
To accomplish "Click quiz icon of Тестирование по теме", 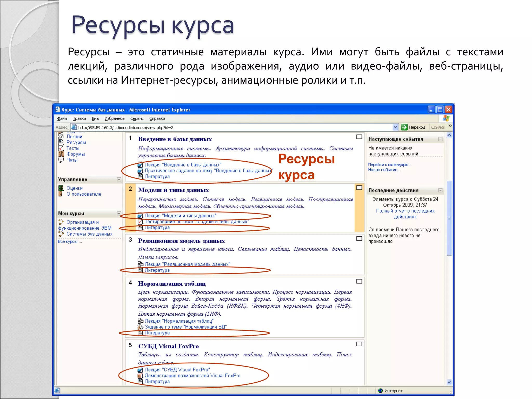I will click(x=140, y=222).
